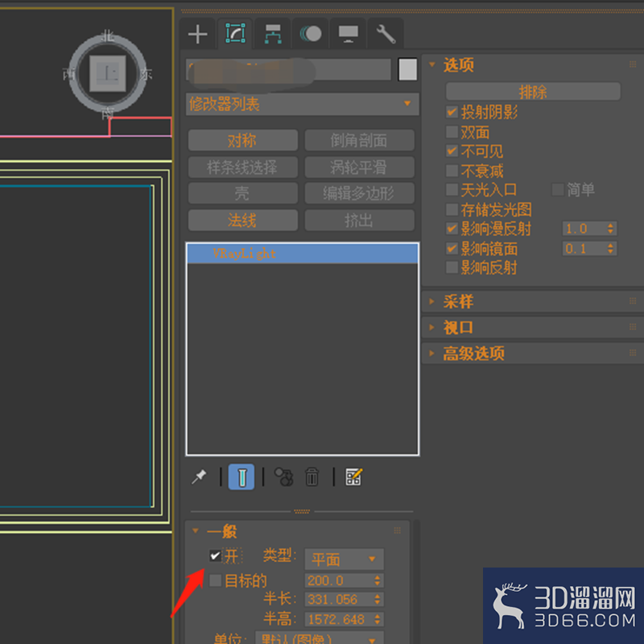
Task: Click the 涡轮平滑 button
Action: (x=359, y=167)
